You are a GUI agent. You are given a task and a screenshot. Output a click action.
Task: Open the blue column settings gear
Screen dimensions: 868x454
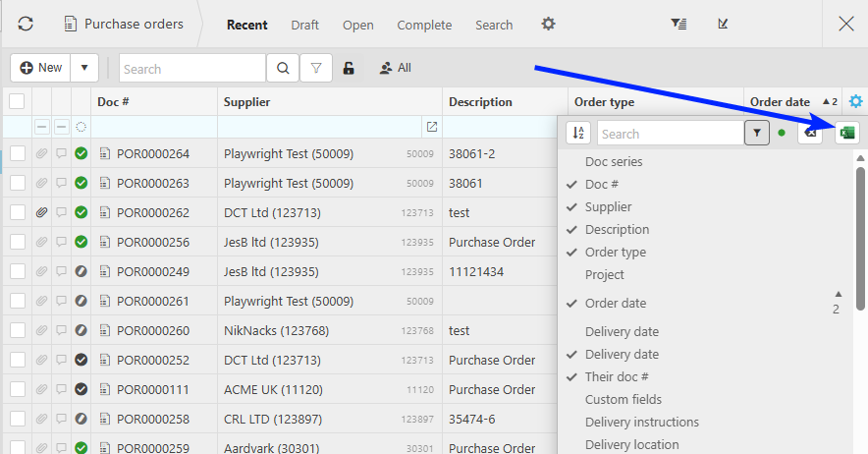click(x=856, y=101)
